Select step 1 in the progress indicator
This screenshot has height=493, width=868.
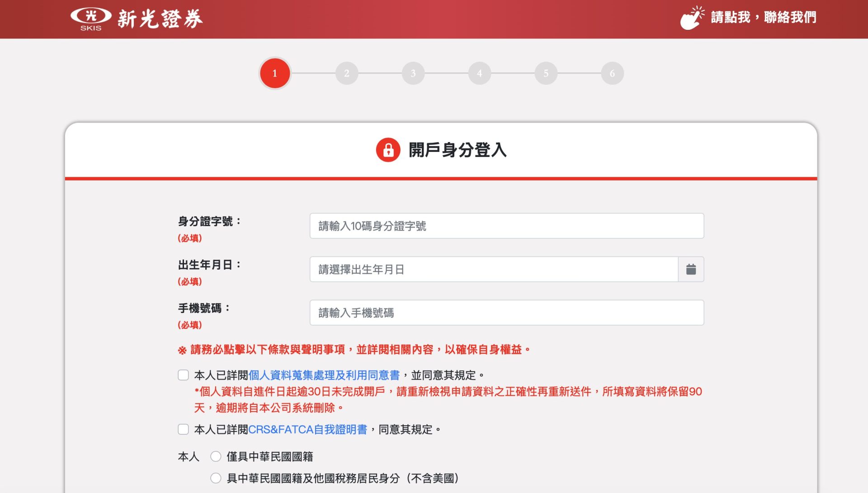coord(275,73)
